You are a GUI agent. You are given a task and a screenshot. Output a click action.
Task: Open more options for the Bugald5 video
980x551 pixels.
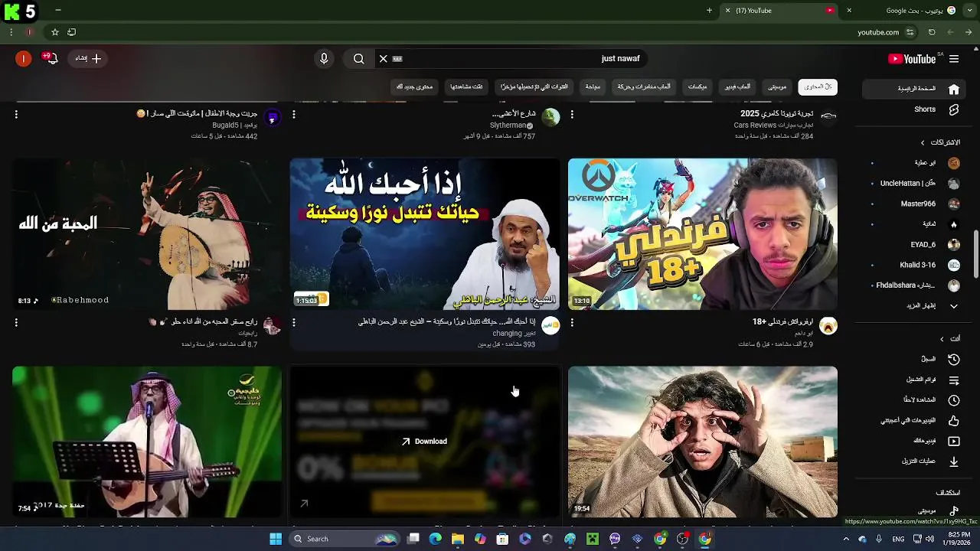click(16, 115)
